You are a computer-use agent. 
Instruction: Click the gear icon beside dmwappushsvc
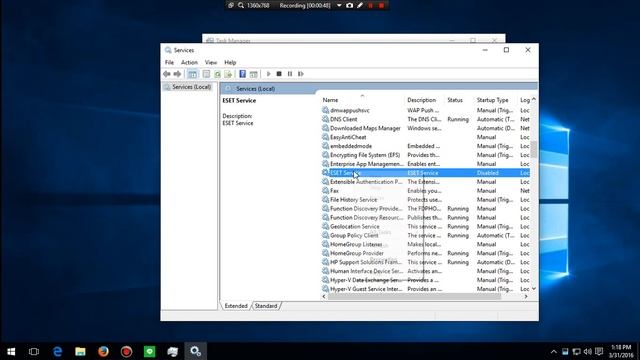tap(325, 110)
